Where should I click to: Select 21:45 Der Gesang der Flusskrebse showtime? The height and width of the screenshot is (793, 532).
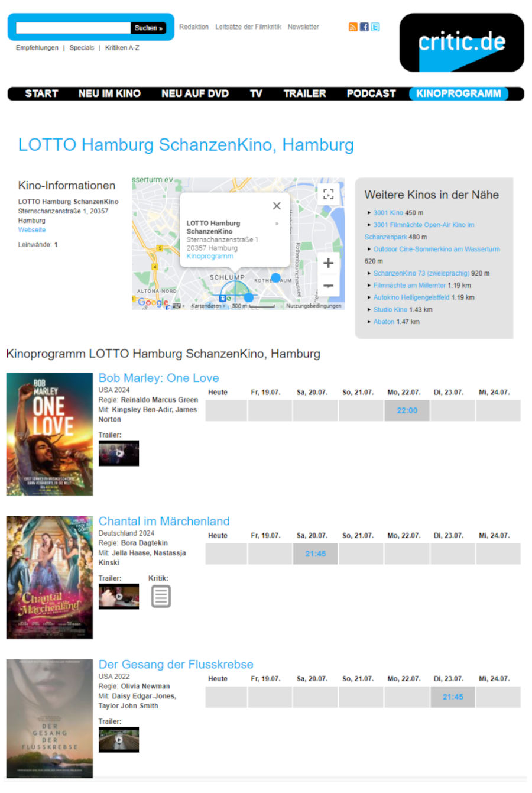[453, 697]
